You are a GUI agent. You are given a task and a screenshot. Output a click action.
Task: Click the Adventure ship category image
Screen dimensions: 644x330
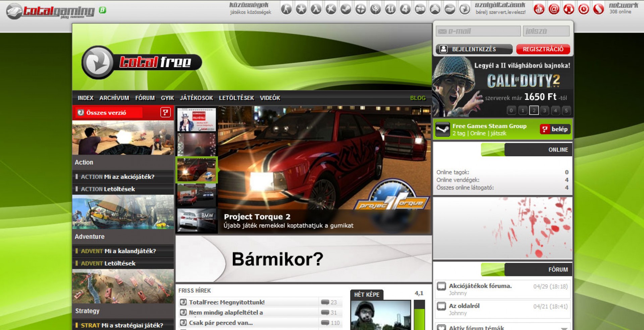123,212
